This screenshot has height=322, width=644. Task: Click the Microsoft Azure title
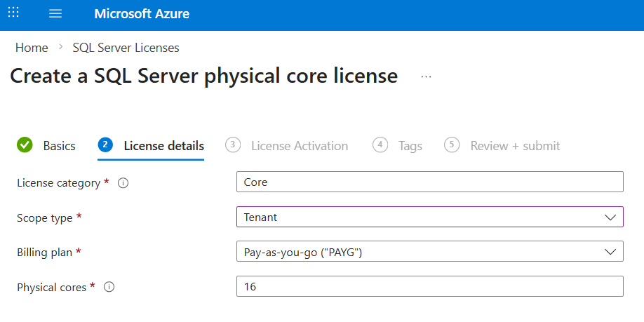coord(142,13)
